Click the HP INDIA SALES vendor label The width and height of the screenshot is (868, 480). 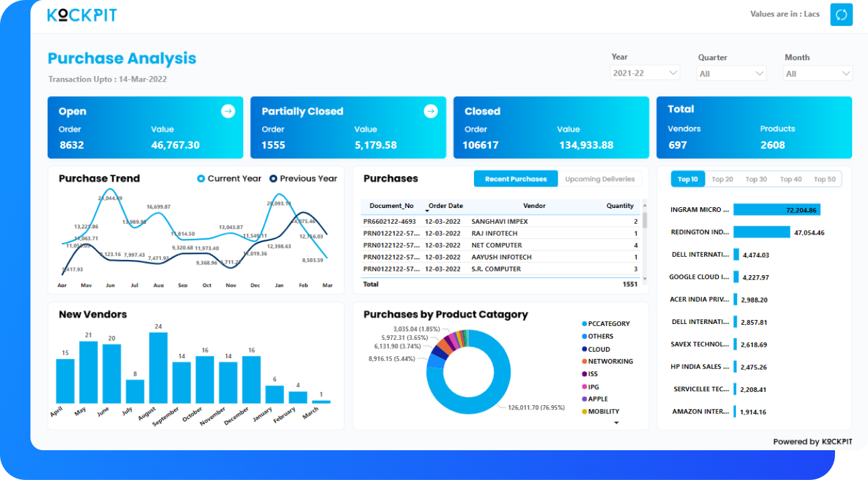(700, 366)
